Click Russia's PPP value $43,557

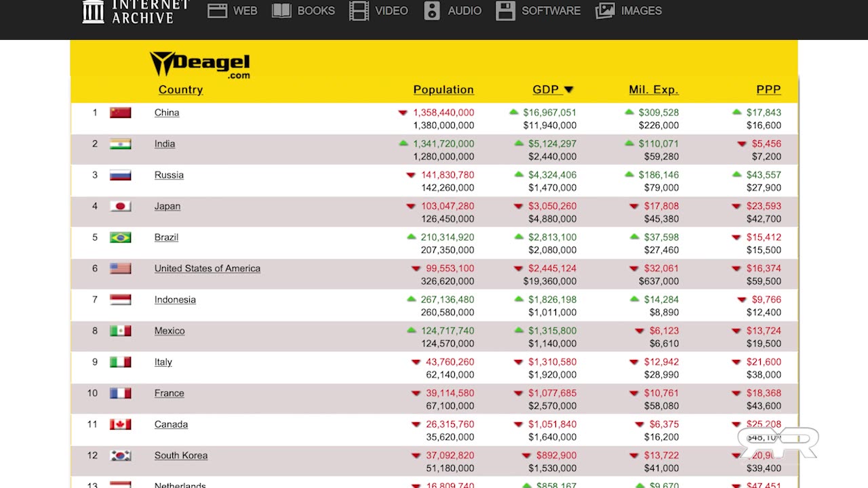[764, 175]
